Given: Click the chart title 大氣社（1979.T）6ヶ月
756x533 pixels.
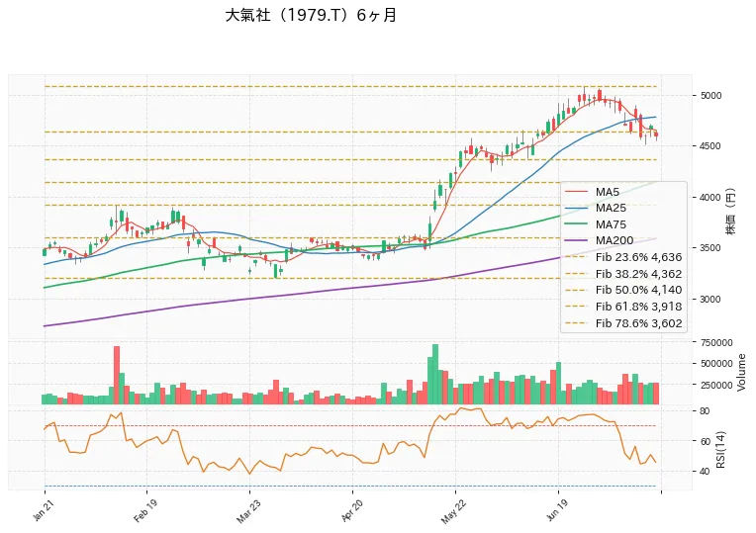Looking at the screenshot, I should pos(311,16).
